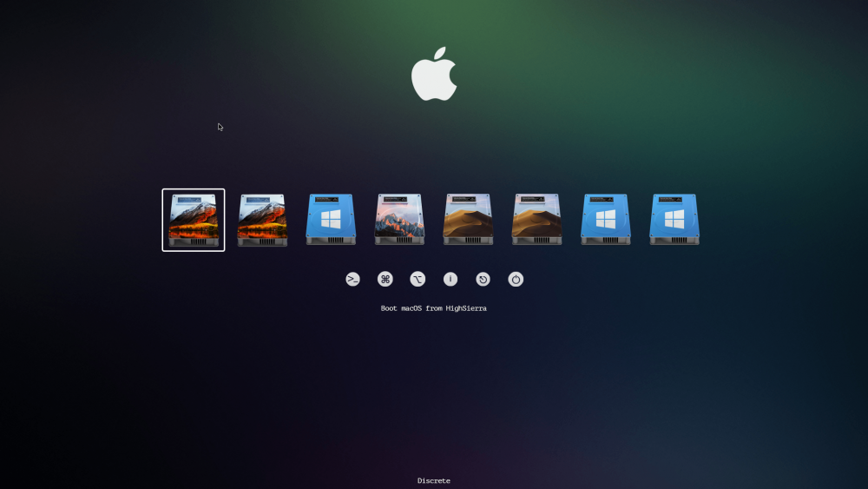Pick the Windows drive right after Mojave drives

point(606,220)
